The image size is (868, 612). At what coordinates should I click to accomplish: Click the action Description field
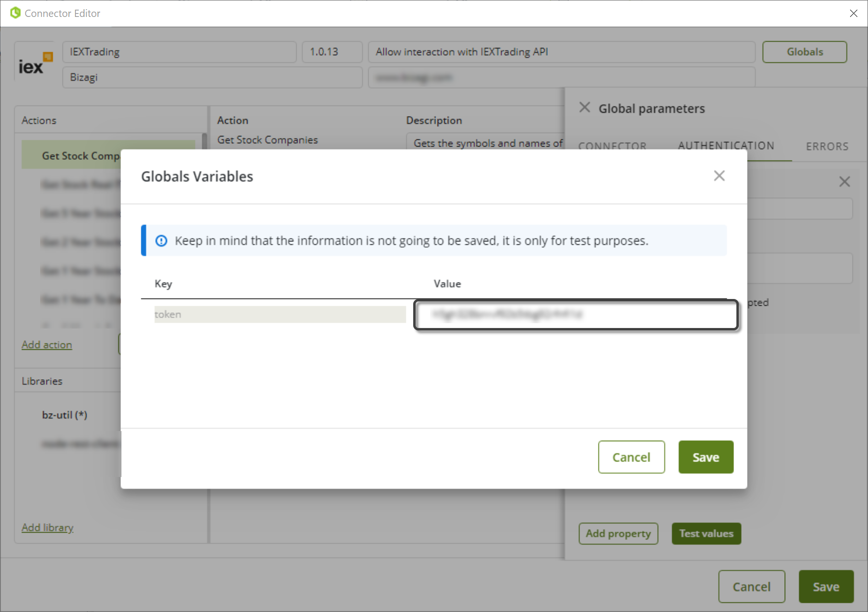coord(486,143)
